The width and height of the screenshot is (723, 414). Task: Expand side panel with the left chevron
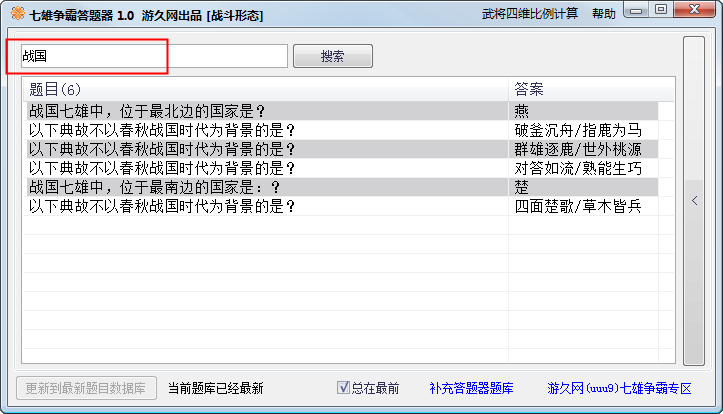pyautogui.click(x=694, y=201)
